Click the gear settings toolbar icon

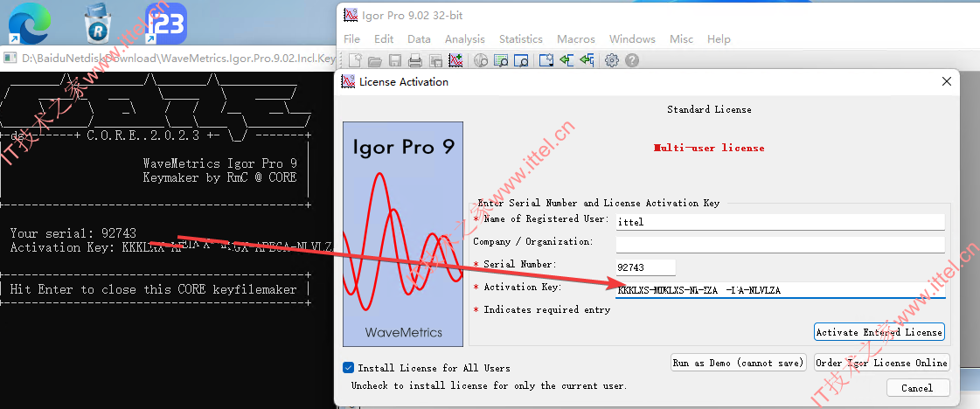point(612,60)
